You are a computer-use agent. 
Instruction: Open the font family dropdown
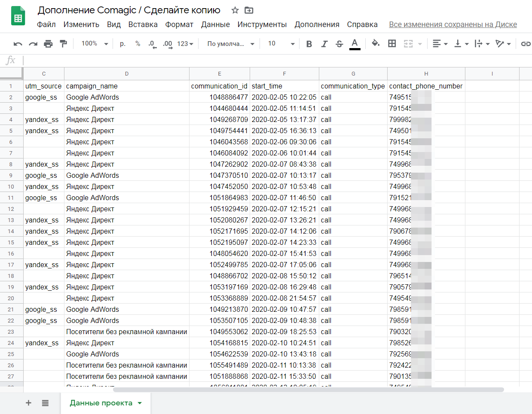[231, 44]
